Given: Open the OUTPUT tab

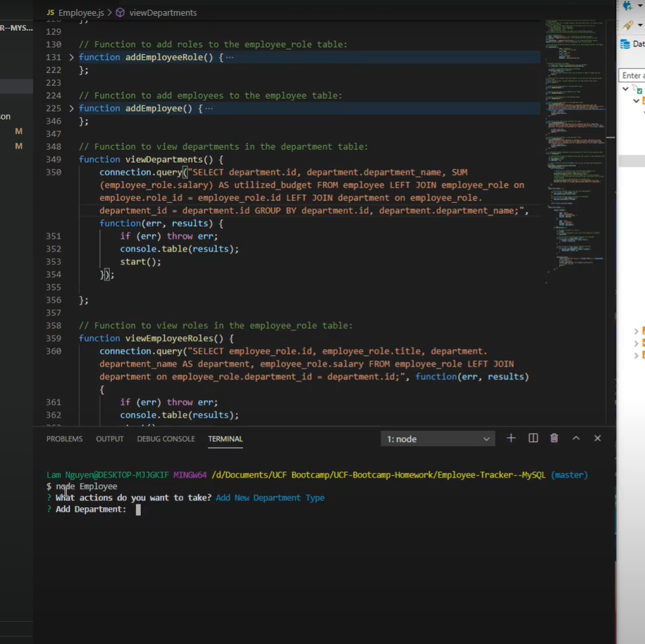Looking at the screenshot, I should (109, 439).
